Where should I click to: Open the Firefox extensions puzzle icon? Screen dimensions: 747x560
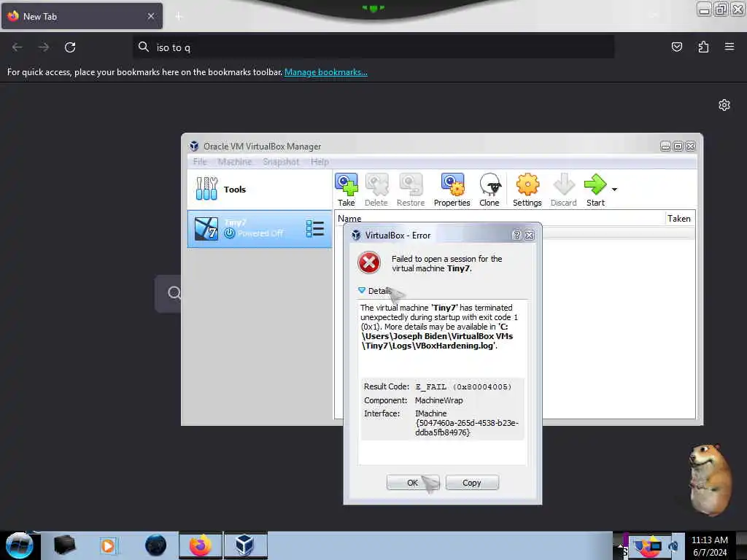coord(703,47)
